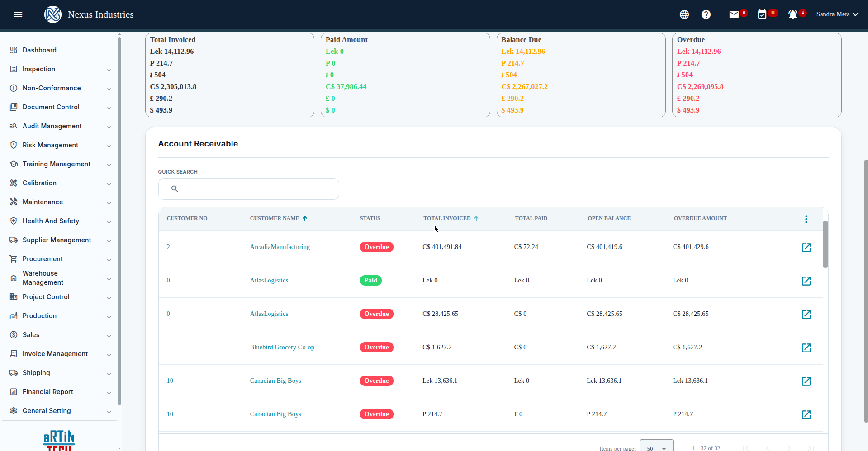This screenshot has height=451, width=868.
Task: Open the ArcadiaManufacturing customer link
Action: click(280, 247)
